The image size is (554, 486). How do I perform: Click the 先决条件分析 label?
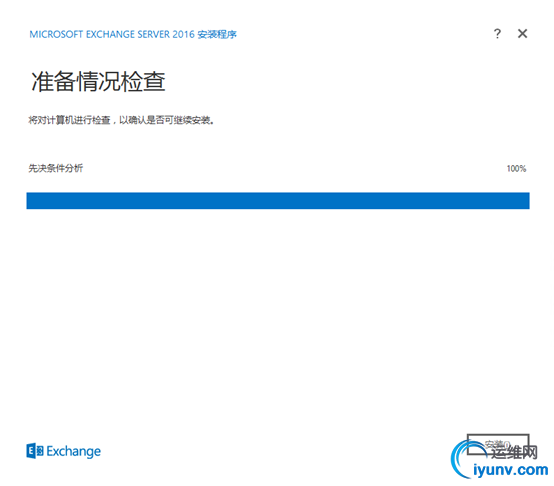click(x=55, y=168)
